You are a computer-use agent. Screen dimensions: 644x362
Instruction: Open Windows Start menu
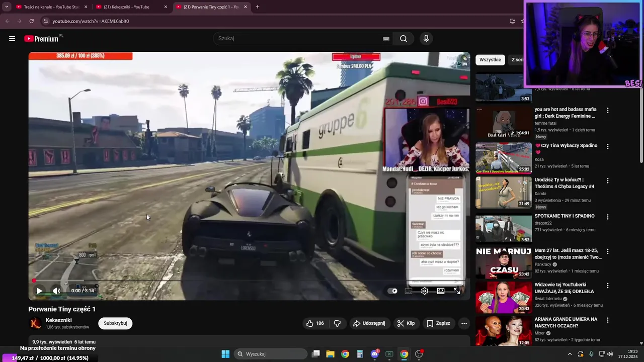point(225,354)
